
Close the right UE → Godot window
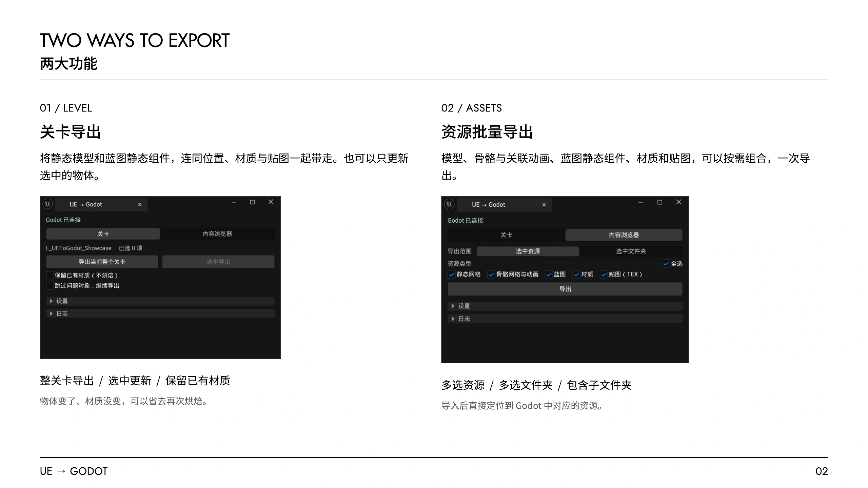[678, 202]
